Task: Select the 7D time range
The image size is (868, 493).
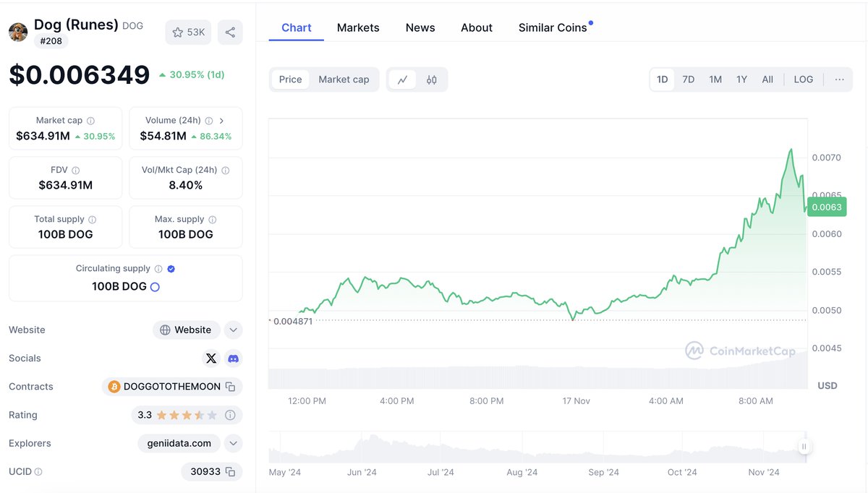Action: [x=688, y=80]
